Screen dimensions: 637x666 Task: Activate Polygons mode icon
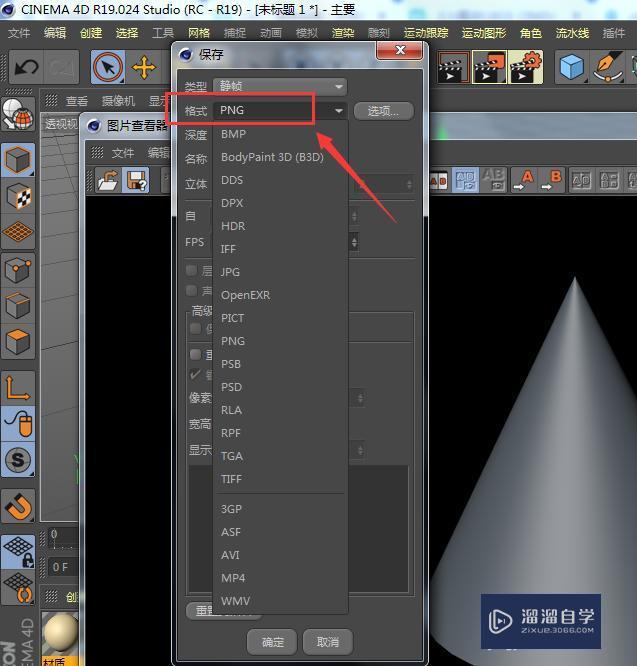pos(18,341)
